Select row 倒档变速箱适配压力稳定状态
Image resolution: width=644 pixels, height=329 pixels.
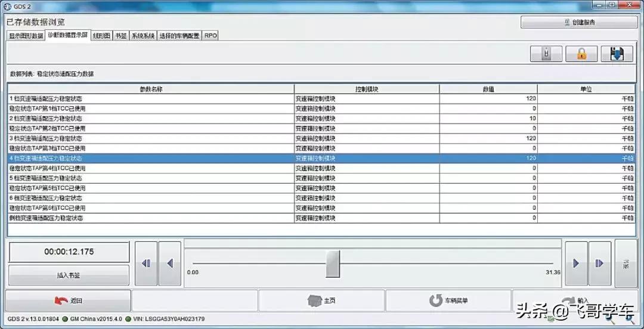[x=321, y=218]
